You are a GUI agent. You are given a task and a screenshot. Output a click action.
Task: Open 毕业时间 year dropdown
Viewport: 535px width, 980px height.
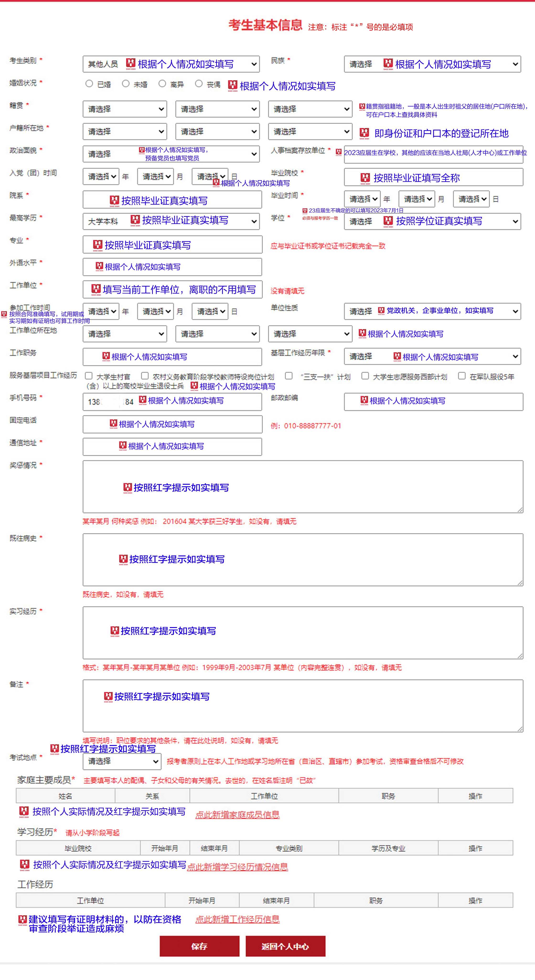pyautogui.click(x=362, y=199)
